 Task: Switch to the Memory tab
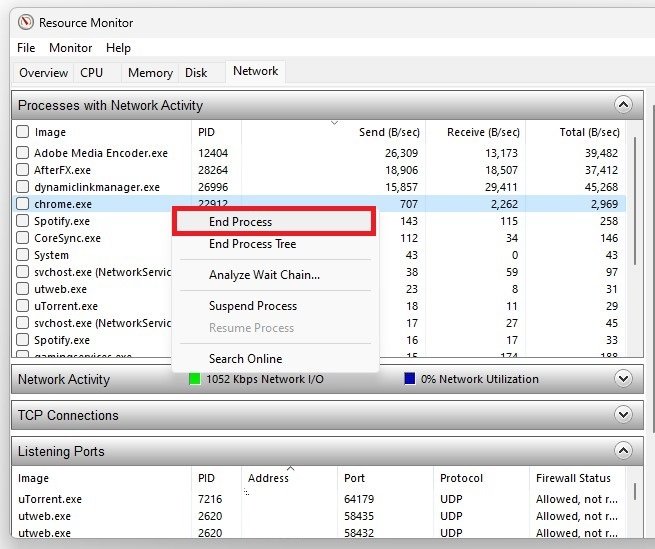click(150, 73)
